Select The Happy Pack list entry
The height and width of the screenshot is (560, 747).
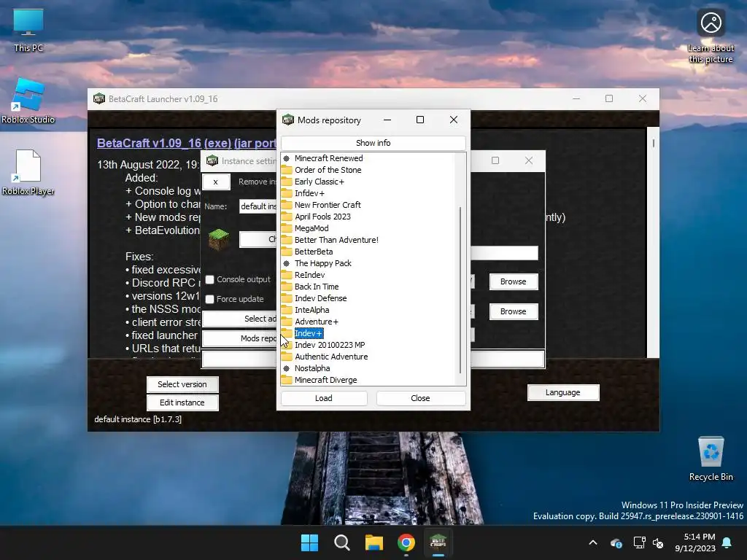[323, 263]
